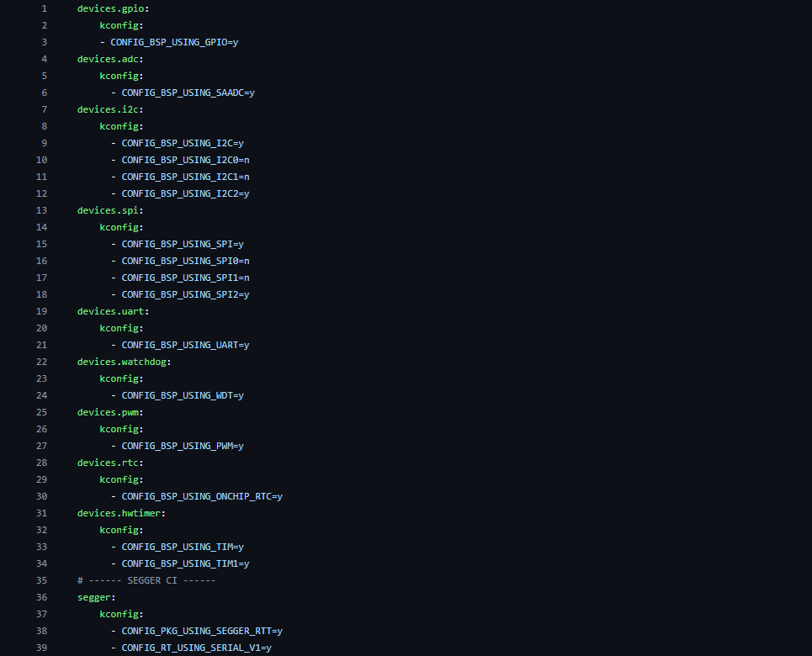Click CONFIG_BSP_USING_I2C=y entry
Screen dimensions: 812x656
pyautogui.click(x=183, y=144)
